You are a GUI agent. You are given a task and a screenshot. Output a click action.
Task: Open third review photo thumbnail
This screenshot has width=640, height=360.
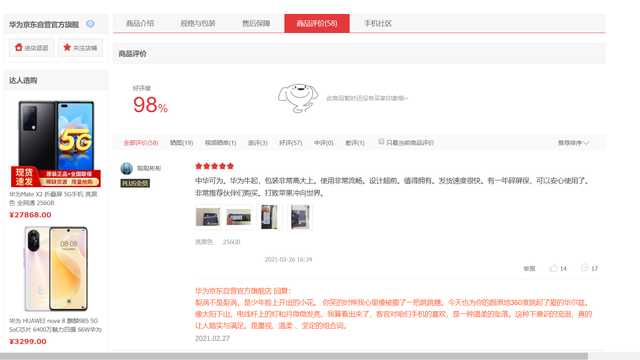coord(269,217)
